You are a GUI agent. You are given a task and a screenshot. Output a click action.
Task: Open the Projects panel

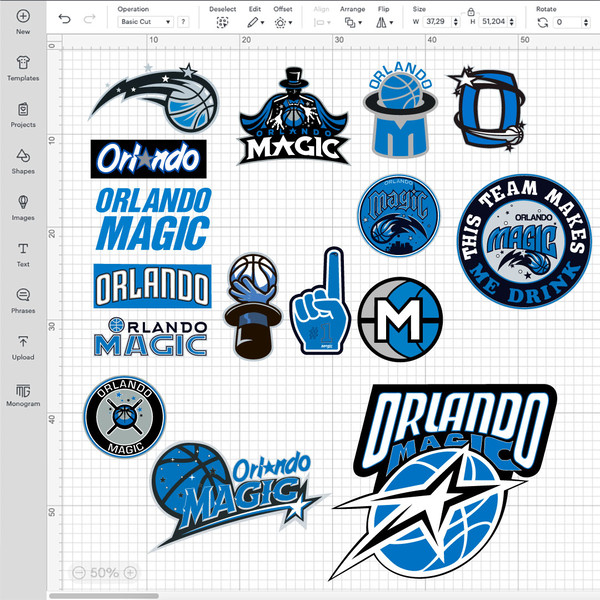23,115
